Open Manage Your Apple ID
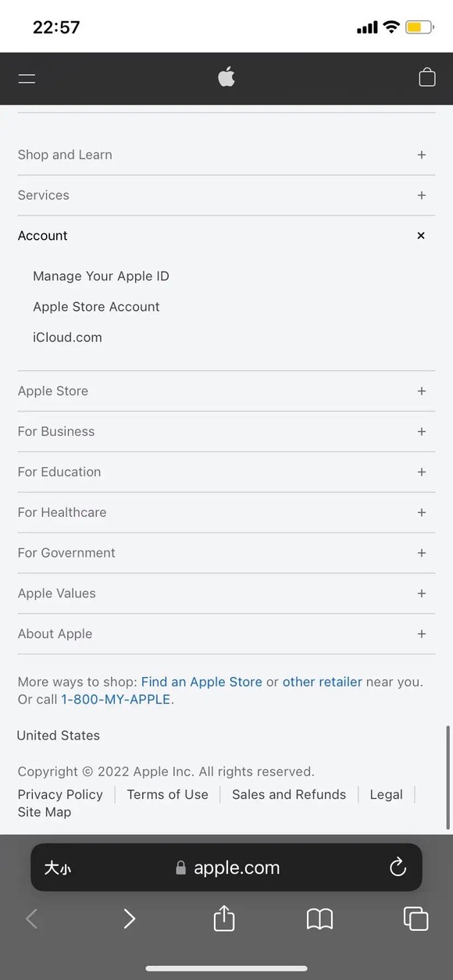This screenshot has height=980, width=453. click(x=101, y=276)
